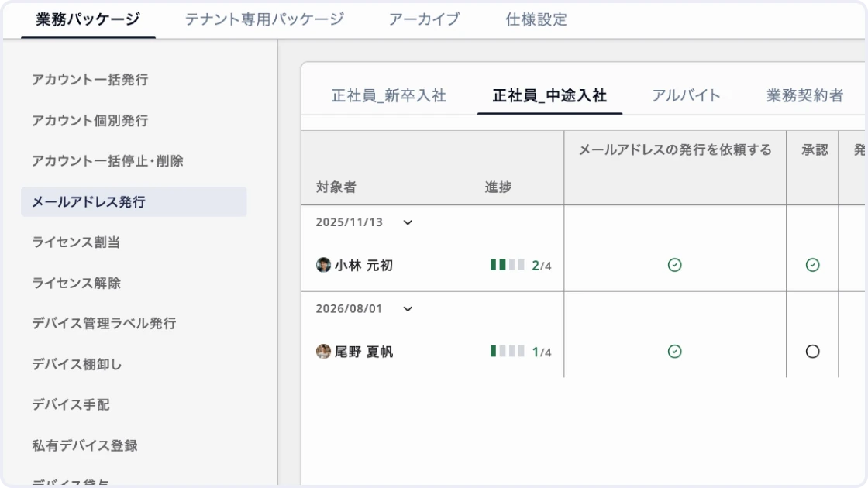Click the 進捗 column header
The width and height of the screenshot is (868, 488).
498,187
